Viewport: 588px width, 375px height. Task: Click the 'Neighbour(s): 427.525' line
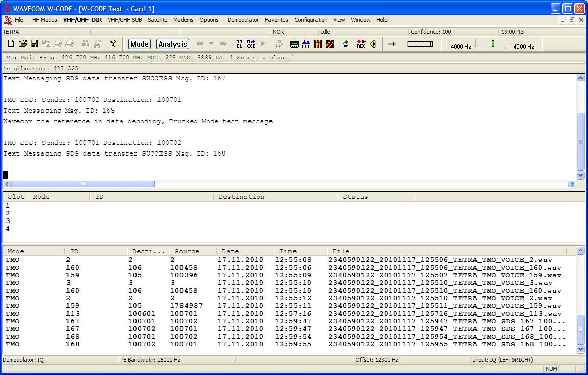tap(40, 69)
